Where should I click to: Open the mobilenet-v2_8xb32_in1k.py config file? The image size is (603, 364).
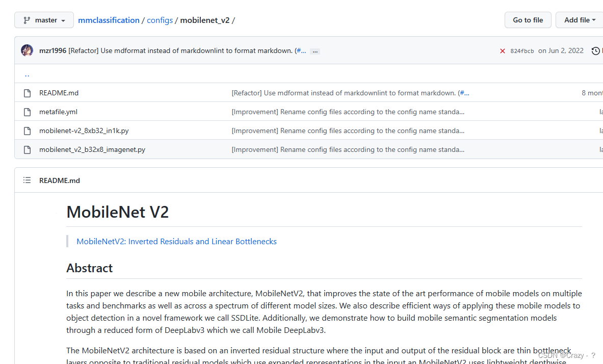coord(84,131)
